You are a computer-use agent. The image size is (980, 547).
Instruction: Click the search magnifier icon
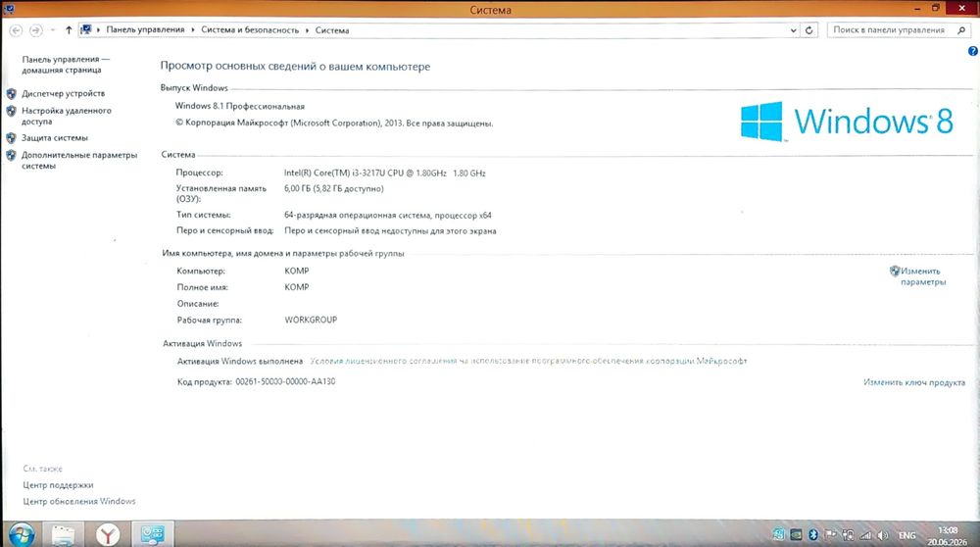tap(961, 30)
